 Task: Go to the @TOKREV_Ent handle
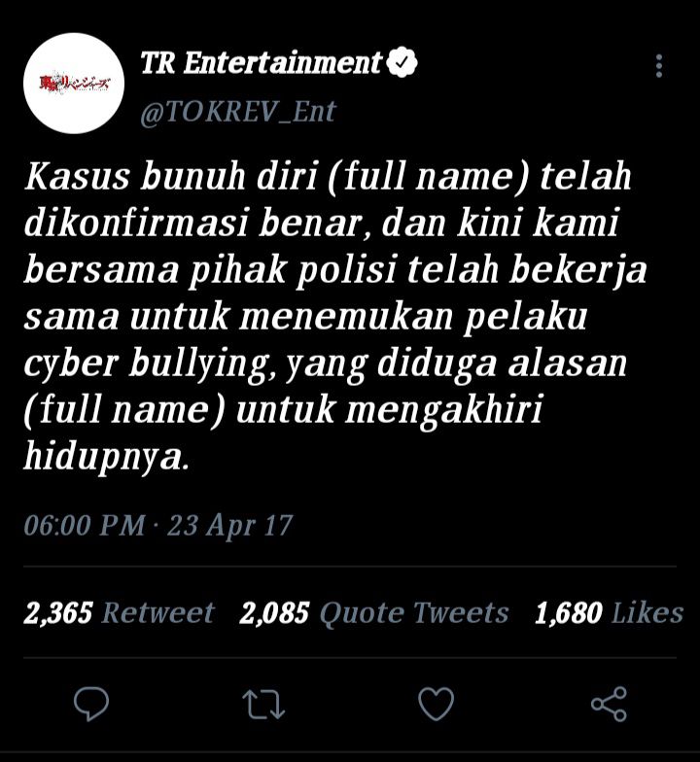(238, 113)
